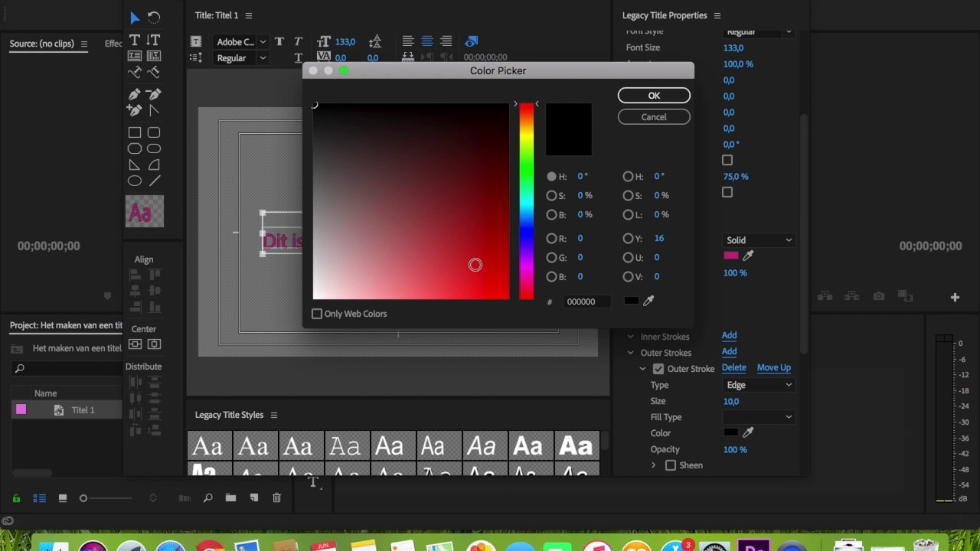Open the Legacy Title Styles panel menu
The width and height of the screenshot is (980, 551).
274,415
